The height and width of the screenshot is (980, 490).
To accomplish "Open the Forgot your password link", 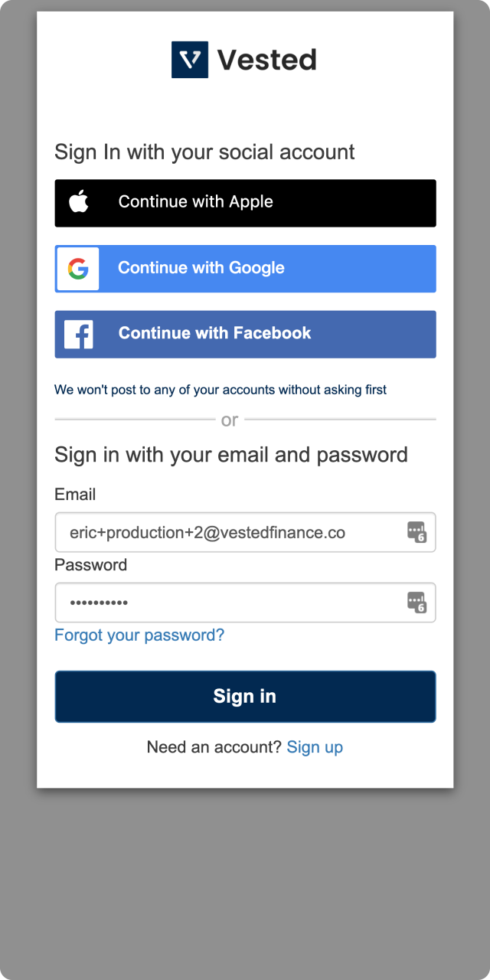I will click(139, 635).
